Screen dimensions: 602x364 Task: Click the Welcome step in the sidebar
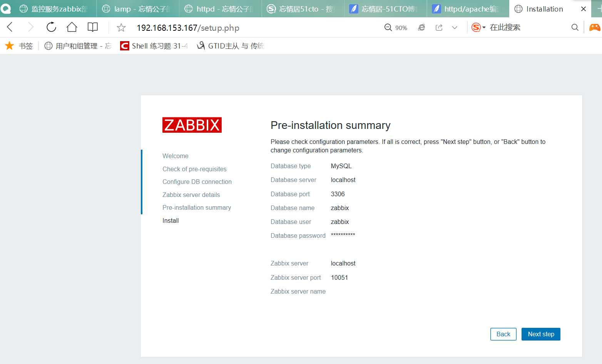pos(176,156)
